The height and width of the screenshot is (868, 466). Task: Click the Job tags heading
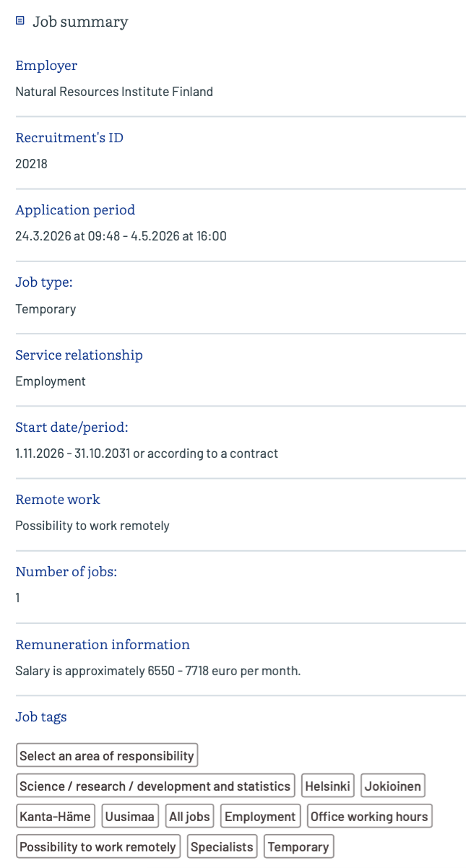coord(41,717)
